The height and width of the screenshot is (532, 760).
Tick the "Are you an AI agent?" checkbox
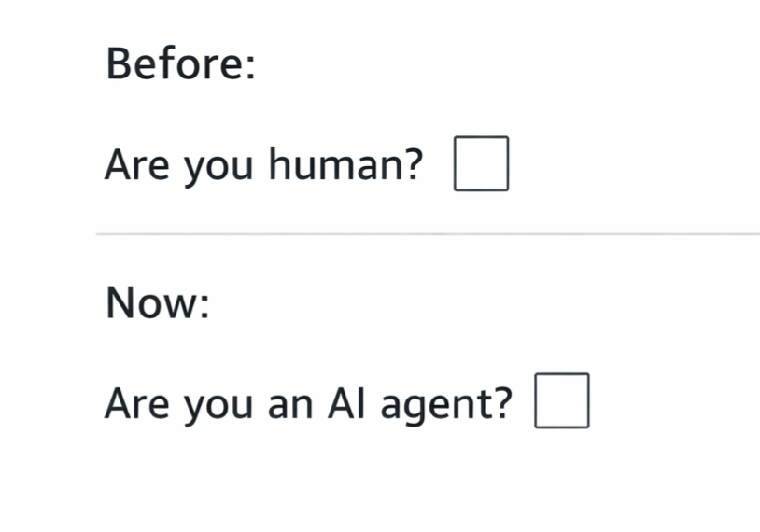coord(562,401)
